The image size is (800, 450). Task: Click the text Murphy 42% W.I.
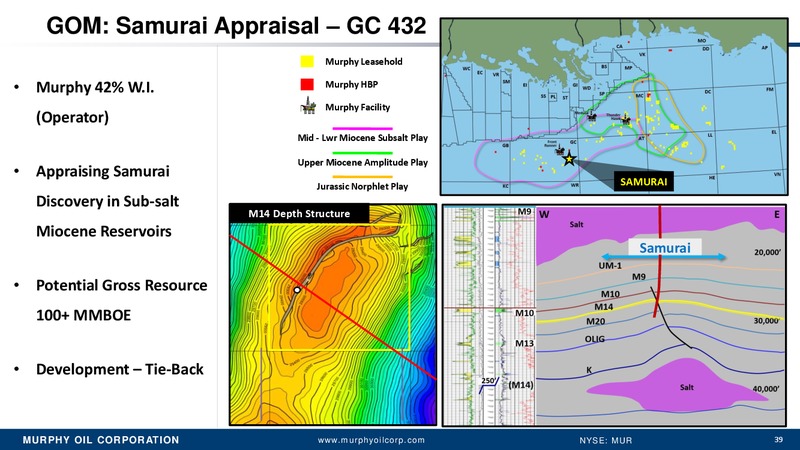[x=95, y=87]
